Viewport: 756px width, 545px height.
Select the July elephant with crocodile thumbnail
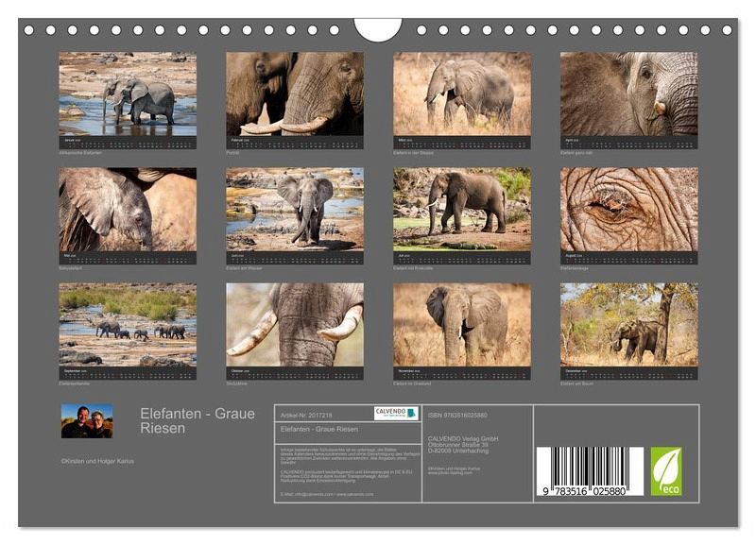462,209
